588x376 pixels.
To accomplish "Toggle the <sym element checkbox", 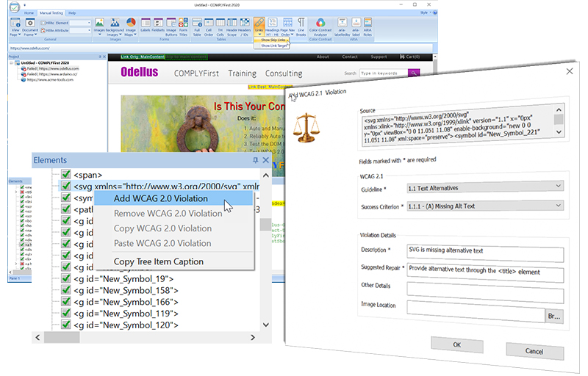I will [66, 198].
